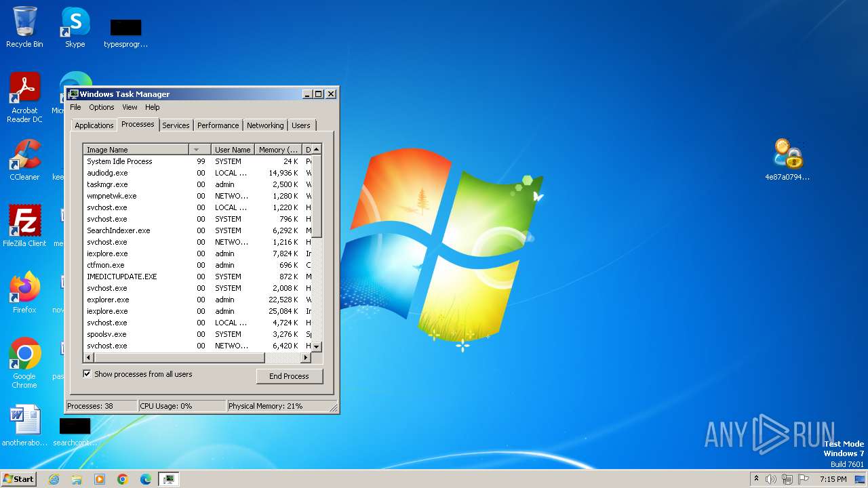Image resolution: width=868 pixels, height=488 pixels.
Task: Select Task Manager taskbar button
Action: point(169,479)
